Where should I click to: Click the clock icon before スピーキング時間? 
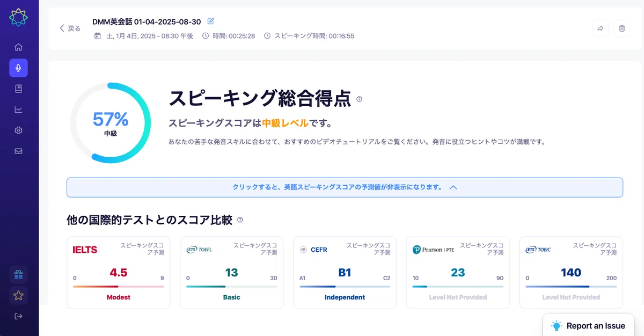pos(267,36)
